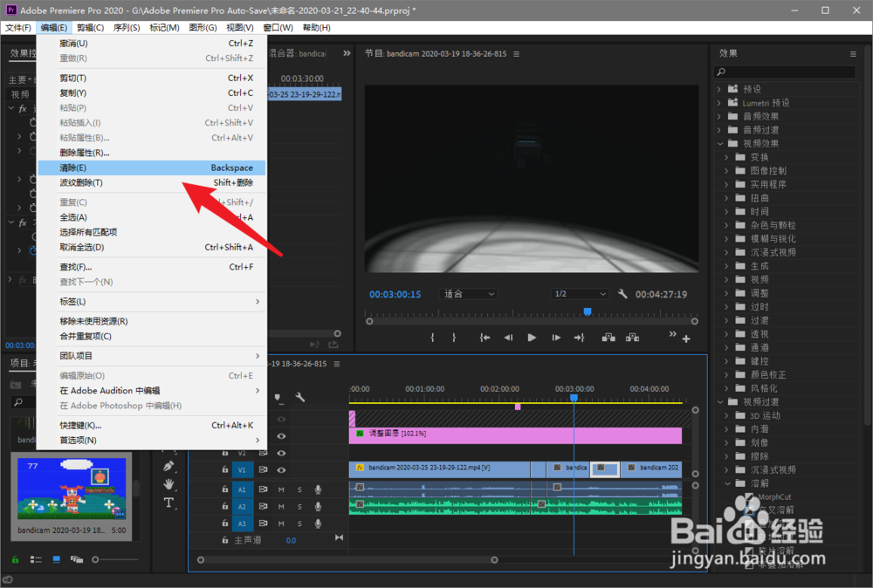This screenshot has width=873, height=588.
Task: Select the pink 调整图层 clip in timeline
Action: coord(515,435)
